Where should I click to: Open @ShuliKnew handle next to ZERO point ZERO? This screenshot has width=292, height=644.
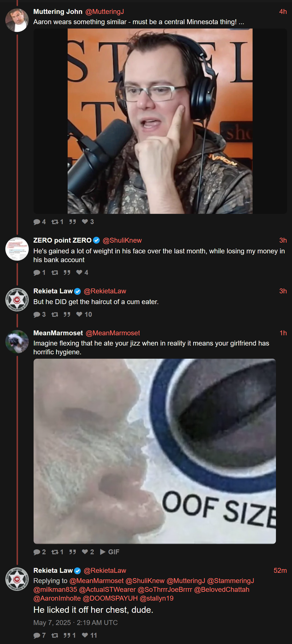pyautogui.click(x=122, y=240)
